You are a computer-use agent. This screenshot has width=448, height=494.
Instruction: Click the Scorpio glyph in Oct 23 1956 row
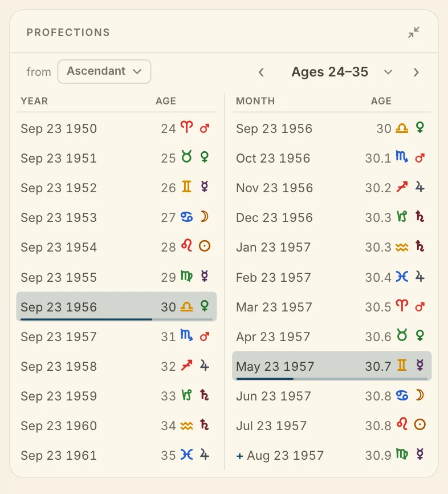point(402,157)
